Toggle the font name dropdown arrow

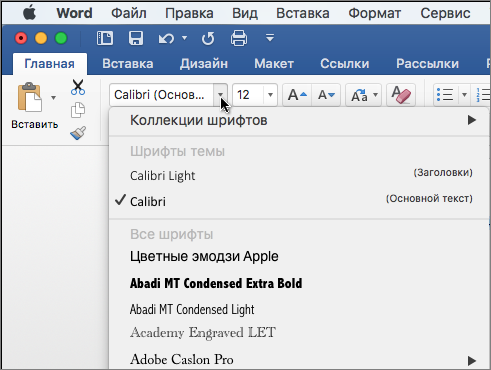pyautogui.click(x=221, y=95)
